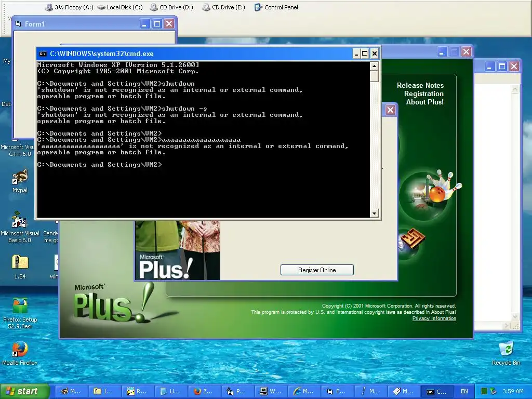Switch to the 'U...' taskbar button
532x399 pixels.
point(170,391)
